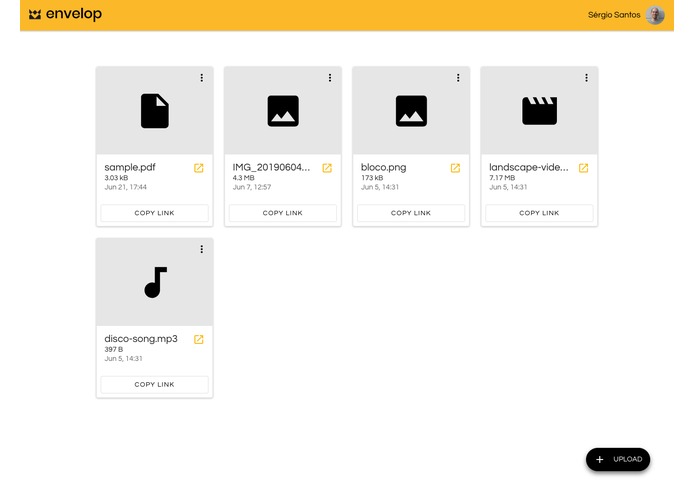The image size is (695, 494).
Task: Click the envelop crown logo icon
Action: 35,15
